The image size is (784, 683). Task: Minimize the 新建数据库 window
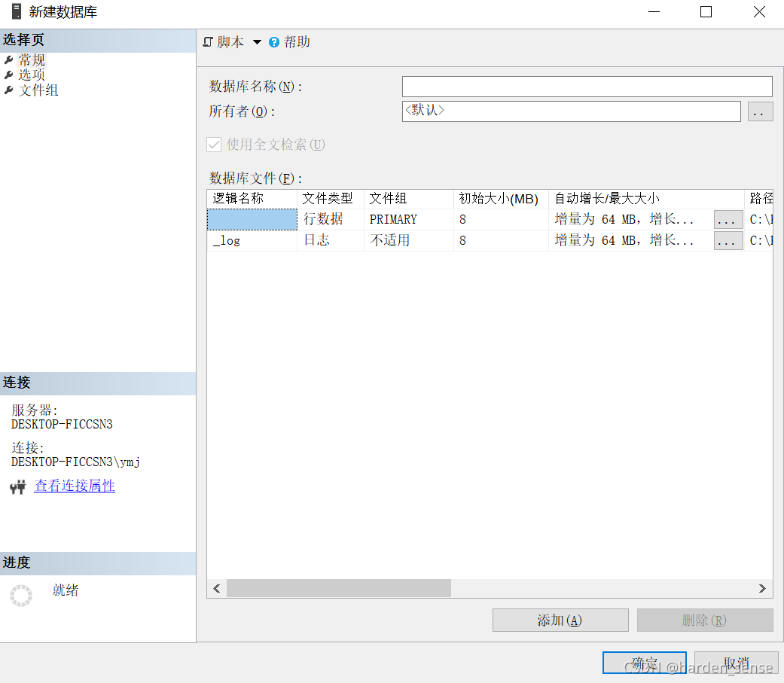pyautogui.click(x=654, y=11)
